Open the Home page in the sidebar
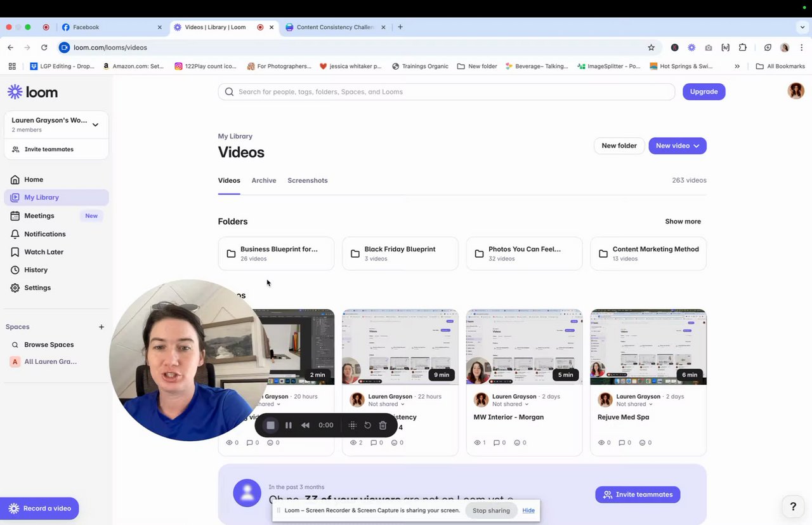 34,180
